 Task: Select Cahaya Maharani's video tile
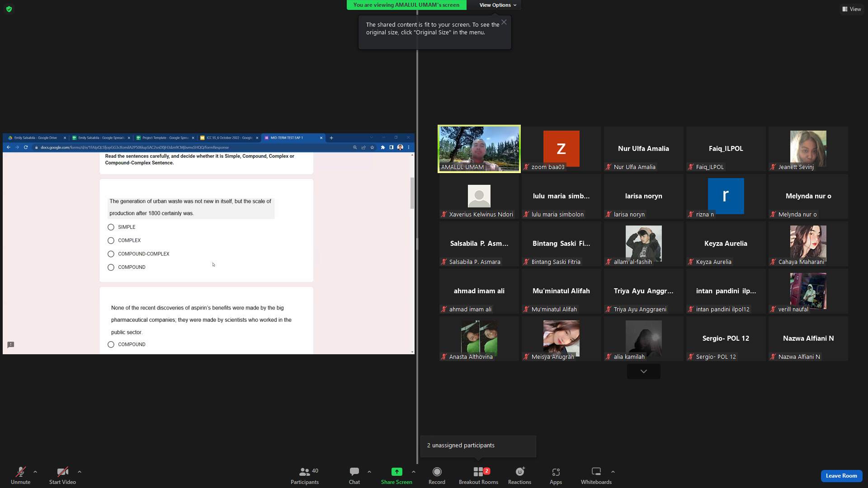(808, 244)
